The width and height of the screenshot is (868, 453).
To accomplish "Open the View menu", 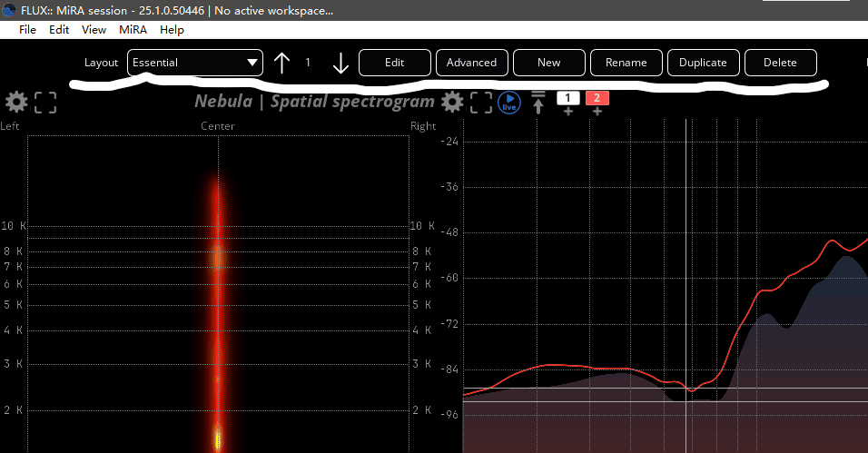I will pyautogui.click(x=94, y=30).
